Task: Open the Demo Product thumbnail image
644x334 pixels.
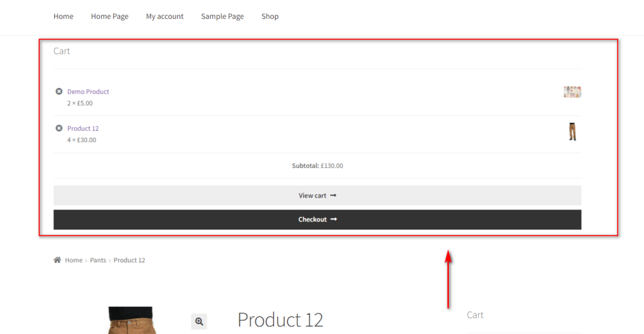Action: pos(572,92)
